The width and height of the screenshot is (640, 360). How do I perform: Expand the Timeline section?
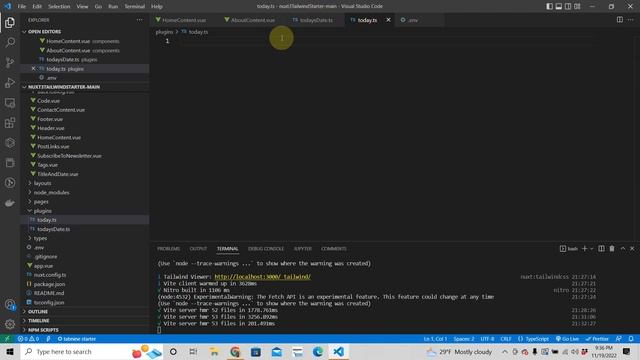pyautogui.click(x=39, y=321)
